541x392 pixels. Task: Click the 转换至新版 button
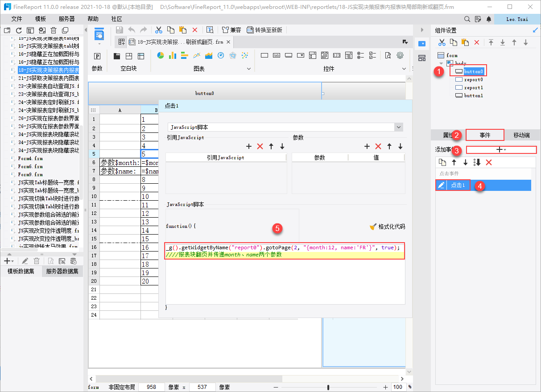click(x=264, y=30)
